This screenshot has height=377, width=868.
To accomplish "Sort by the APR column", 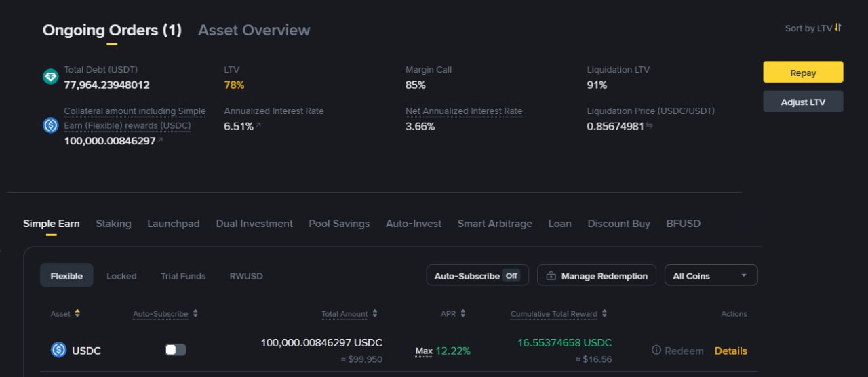I will click(x=453, y=314).
